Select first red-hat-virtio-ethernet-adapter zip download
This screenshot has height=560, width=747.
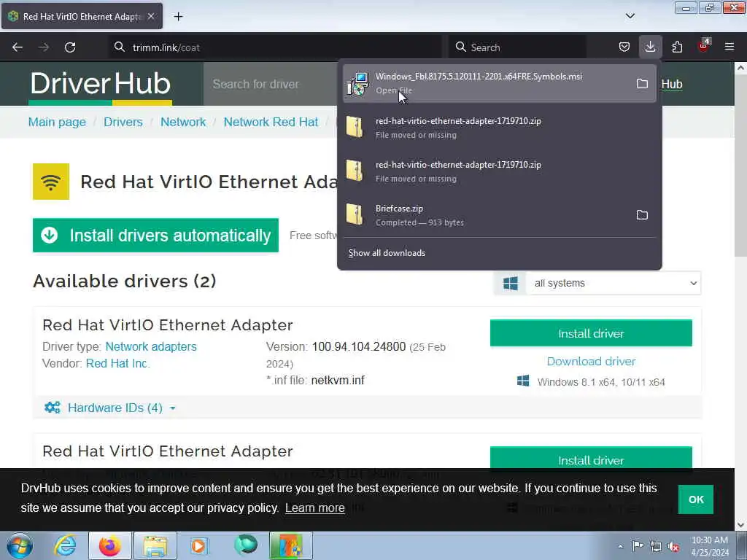499,128
